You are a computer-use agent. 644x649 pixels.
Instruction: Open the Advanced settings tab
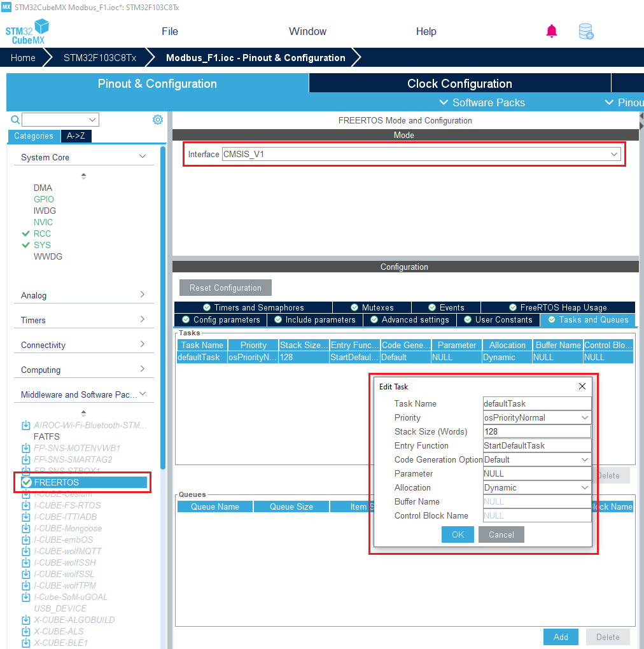point(410,320)
